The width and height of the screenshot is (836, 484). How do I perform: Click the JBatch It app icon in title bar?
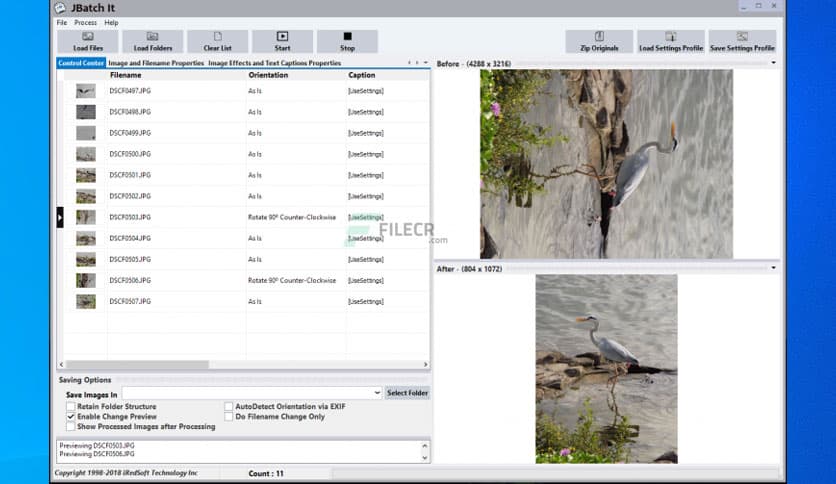tap(60, 8)
